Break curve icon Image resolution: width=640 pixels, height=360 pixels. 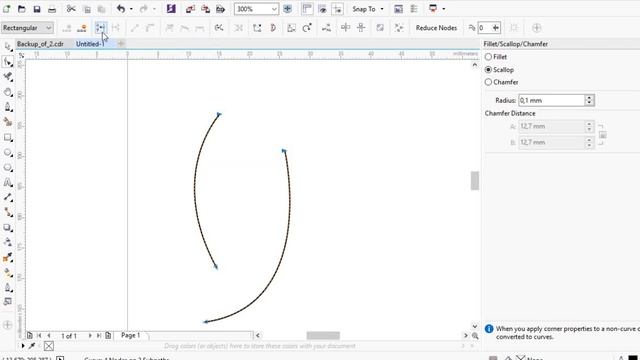116,28
